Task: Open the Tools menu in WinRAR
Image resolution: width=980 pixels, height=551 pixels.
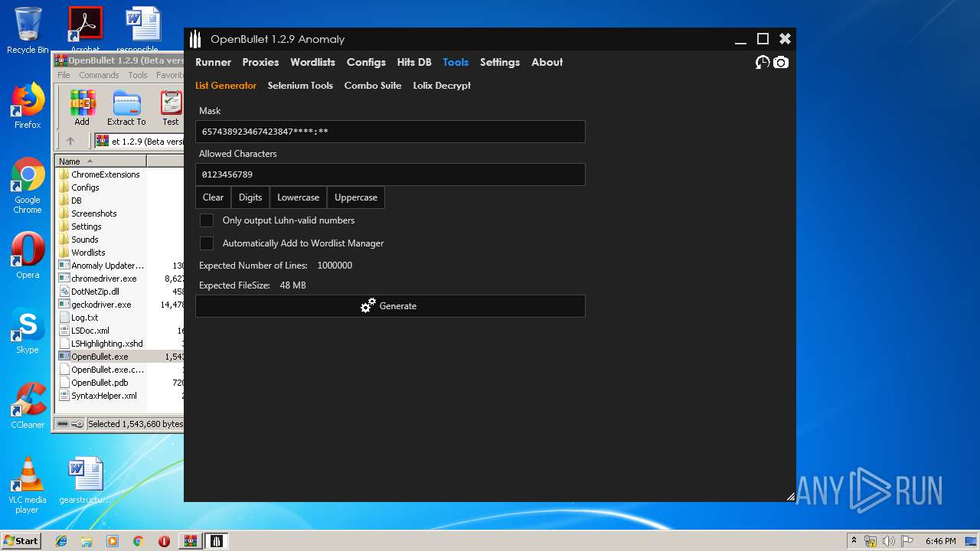Action: [x=138, y=75]
